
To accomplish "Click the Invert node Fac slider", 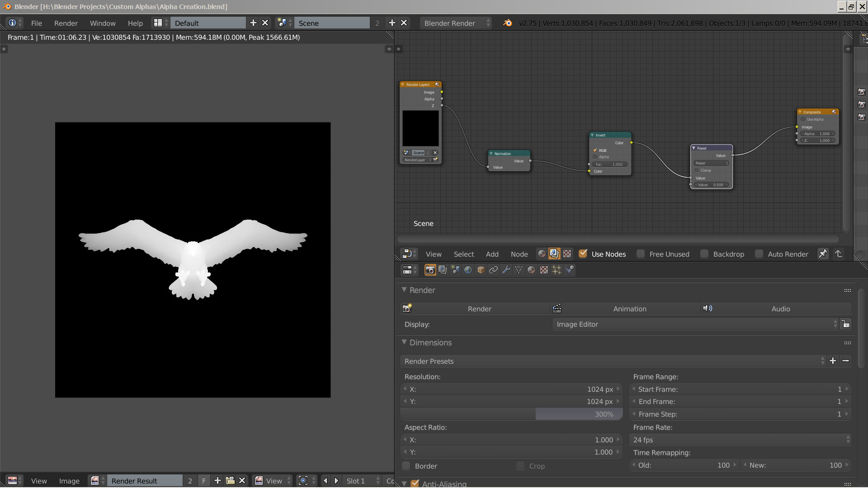I will click(x=610, y=164).
